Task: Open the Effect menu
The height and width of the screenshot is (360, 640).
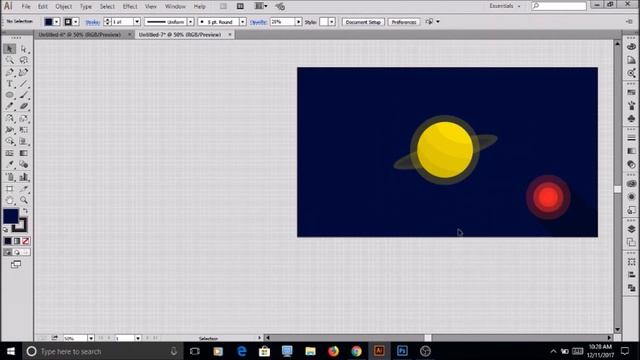Action: [x=130, y=7]
